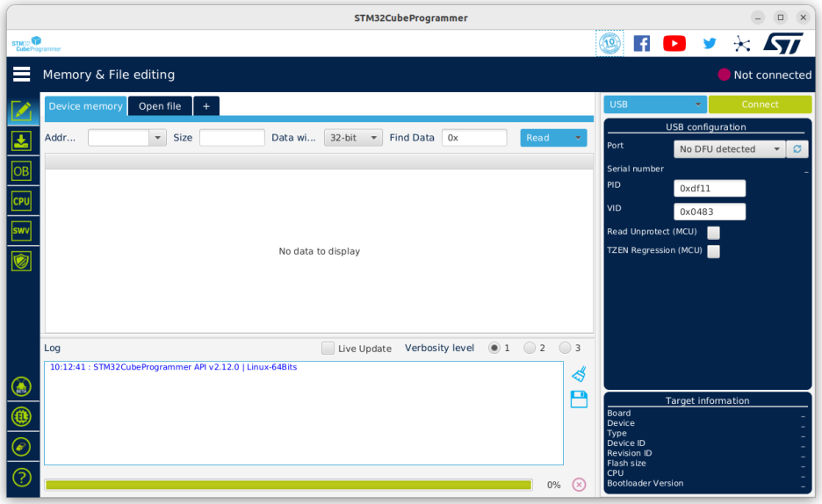Click the No data to display message
Screen dimensions: 822x504
(x=320, y=251)
